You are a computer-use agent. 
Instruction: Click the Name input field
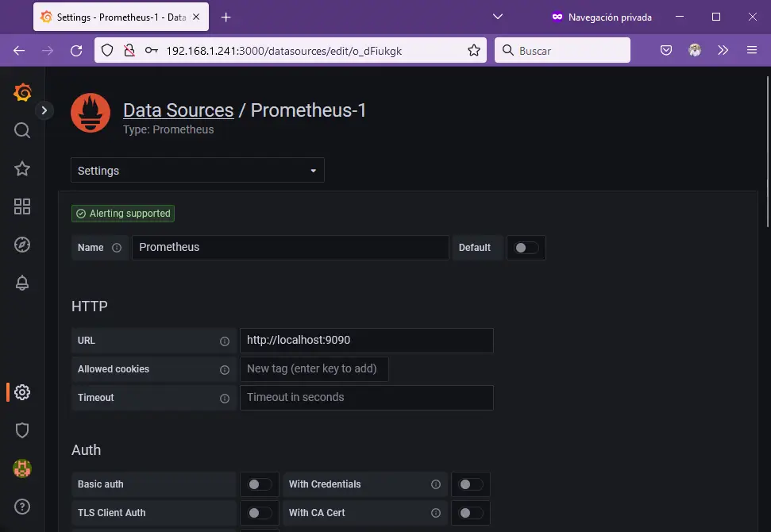point(290,247)
